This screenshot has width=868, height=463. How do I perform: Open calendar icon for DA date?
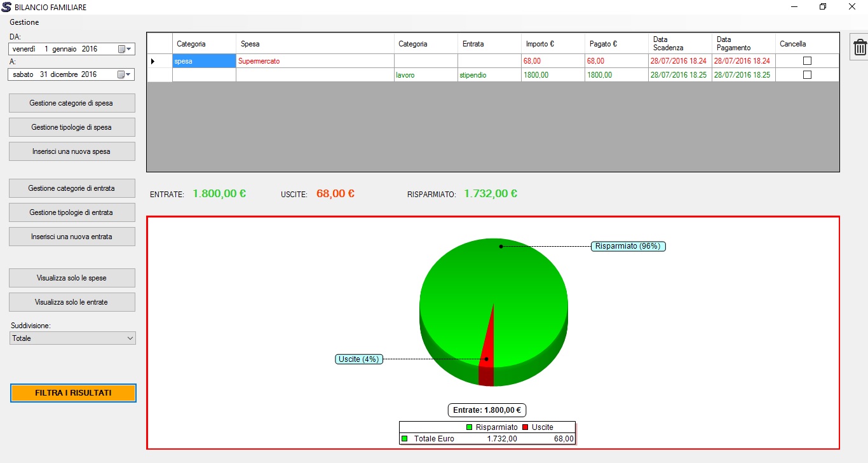click(x=121, y=49)
